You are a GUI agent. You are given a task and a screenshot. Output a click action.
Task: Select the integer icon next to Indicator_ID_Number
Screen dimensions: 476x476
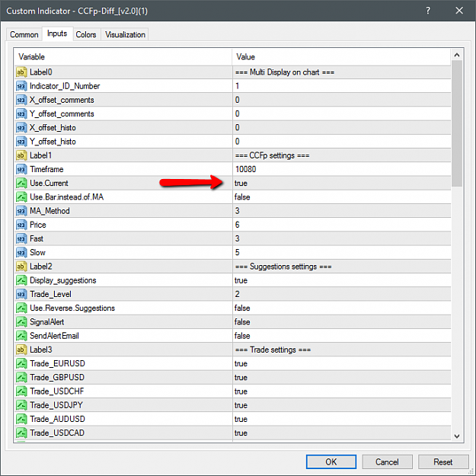pyautogui.click(x=21, y=86)
